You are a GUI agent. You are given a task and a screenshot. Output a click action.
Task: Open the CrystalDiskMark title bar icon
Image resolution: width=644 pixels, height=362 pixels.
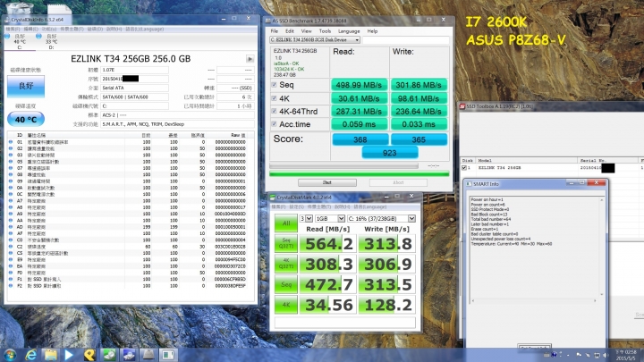coord(273,198)
